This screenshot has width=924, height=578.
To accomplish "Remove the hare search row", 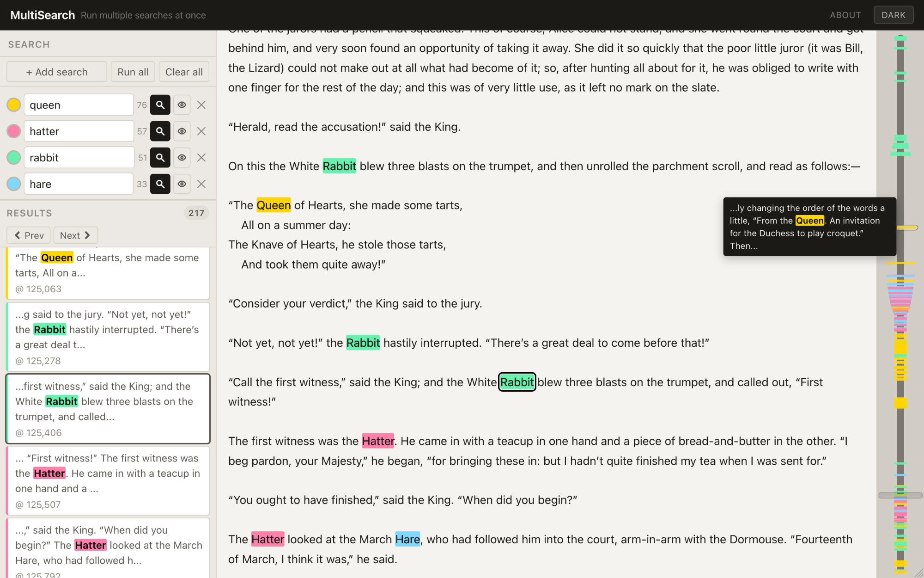I will pyautogui.click(x=201, y=184).
